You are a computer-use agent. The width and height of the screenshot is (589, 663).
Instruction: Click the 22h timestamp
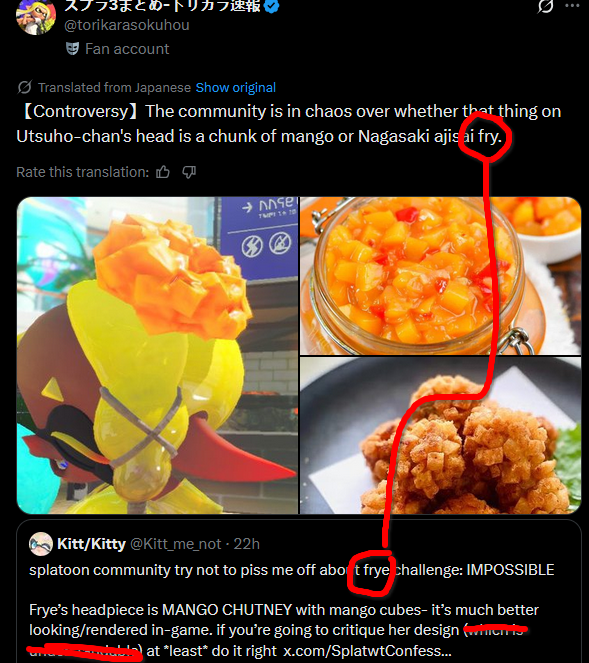[247, 544]
